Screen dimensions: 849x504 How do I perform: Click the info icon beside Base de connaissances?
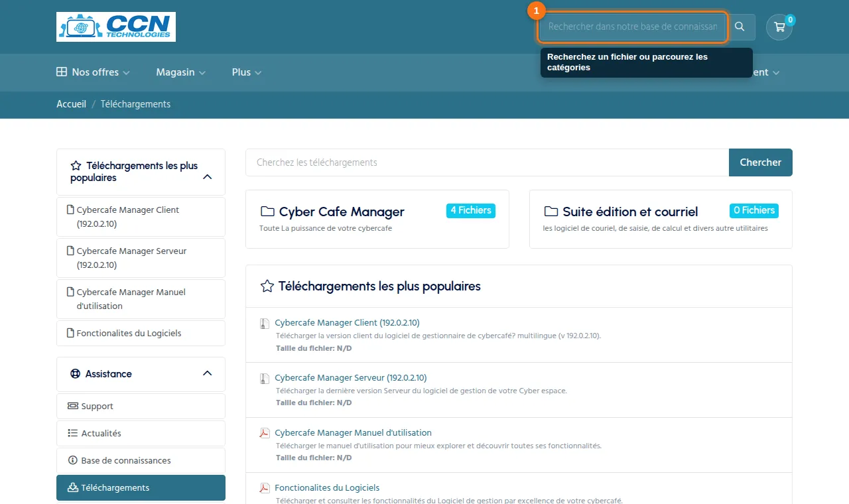coord(73,460)
